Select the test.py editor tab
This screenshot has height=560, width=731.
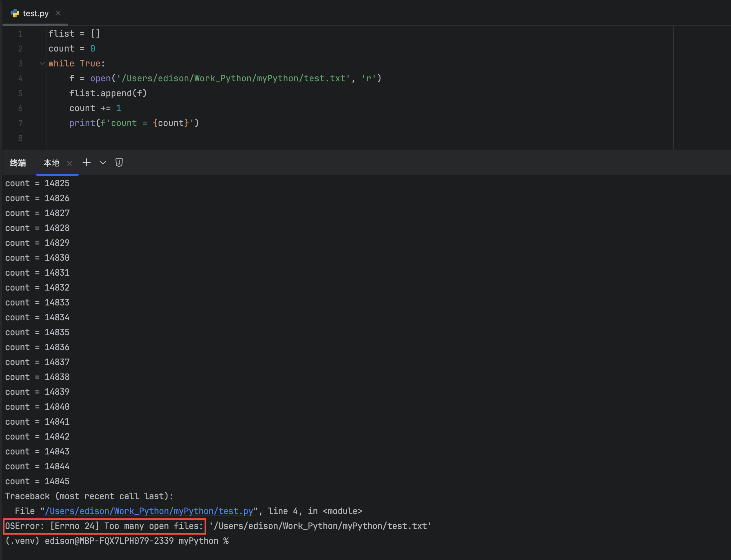(x=36, y=13)
